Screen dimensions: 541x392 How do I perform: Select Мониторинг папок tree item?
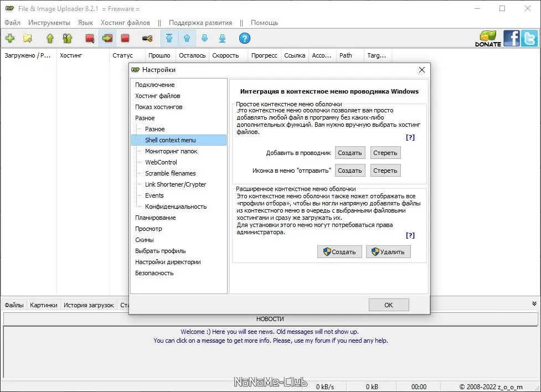coord(171,151)
